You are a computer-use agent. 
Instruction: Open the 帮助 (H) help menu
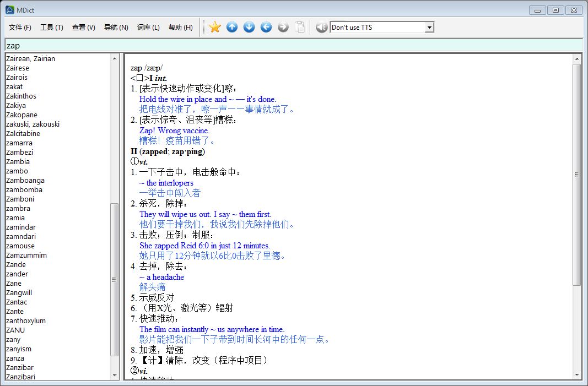181,28
